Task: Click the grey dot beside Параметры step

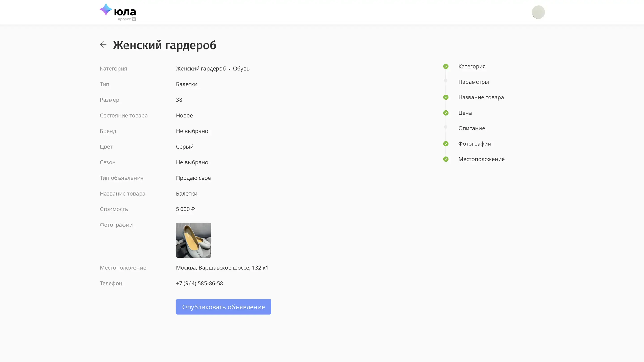Action: point(445,80)
